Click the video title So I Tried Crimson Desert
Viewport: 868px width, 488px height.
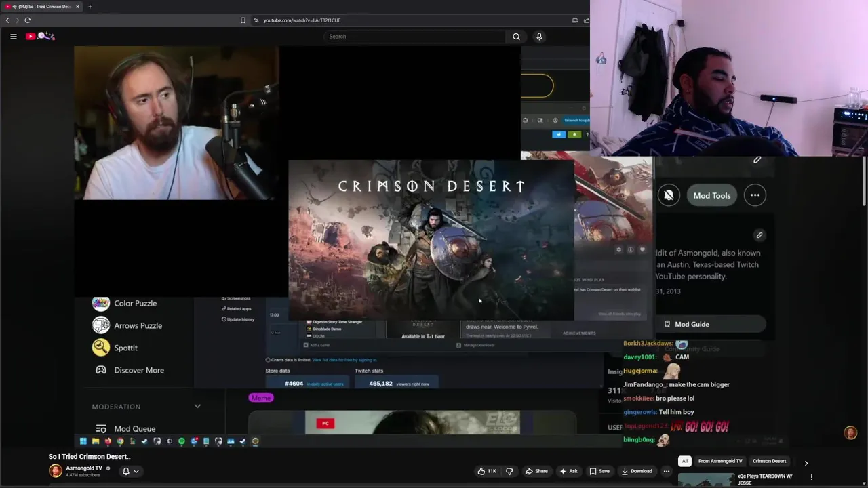click(90, 456)
